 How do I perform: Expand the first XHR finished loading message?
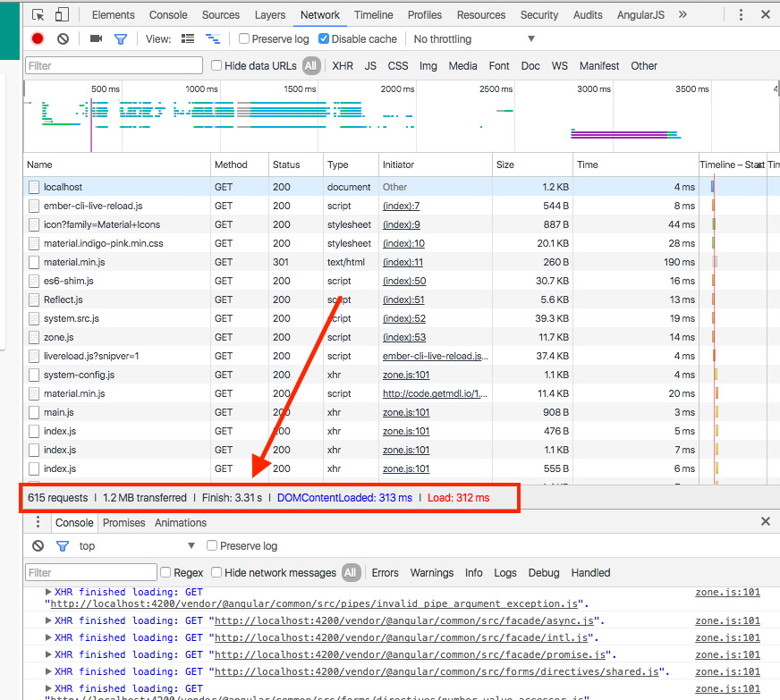coord(47,592)
